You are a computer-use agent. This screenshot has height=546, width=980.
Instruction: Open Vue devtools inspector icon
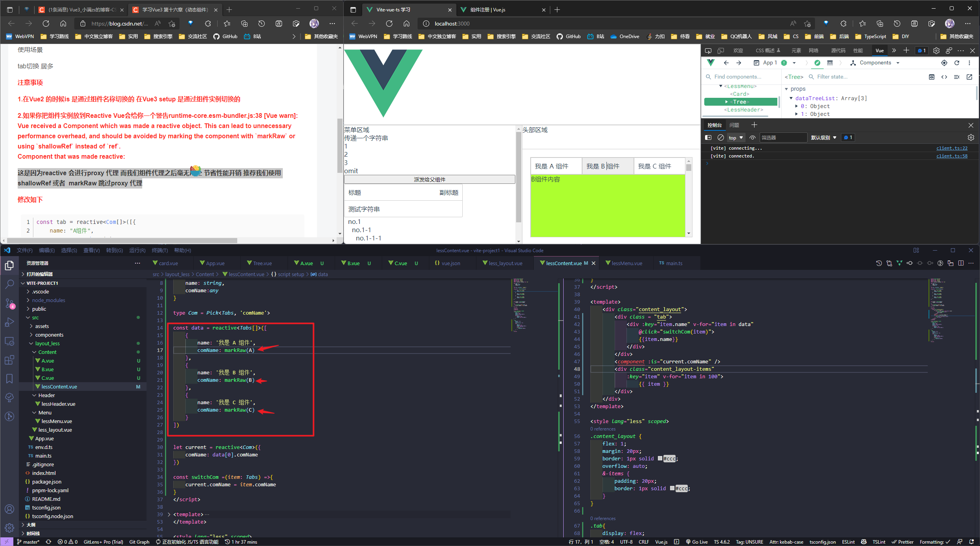point(817,63)
